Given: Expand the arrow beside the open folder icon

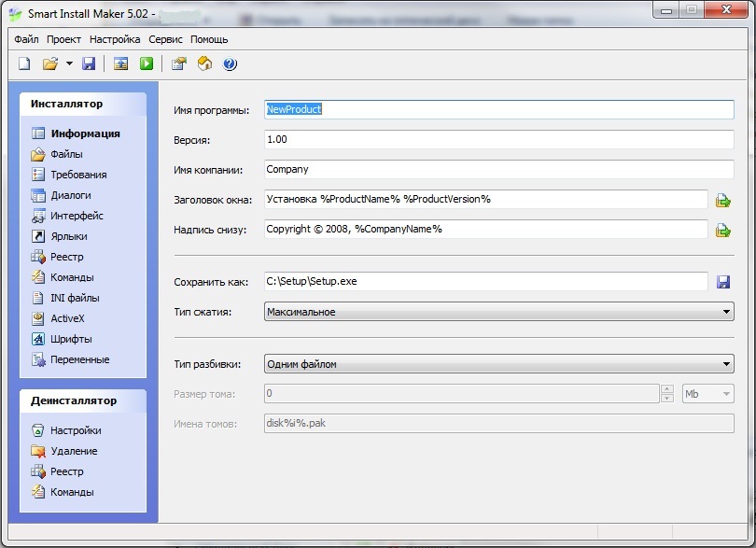Looking at the screenshot, I should 69,63.
